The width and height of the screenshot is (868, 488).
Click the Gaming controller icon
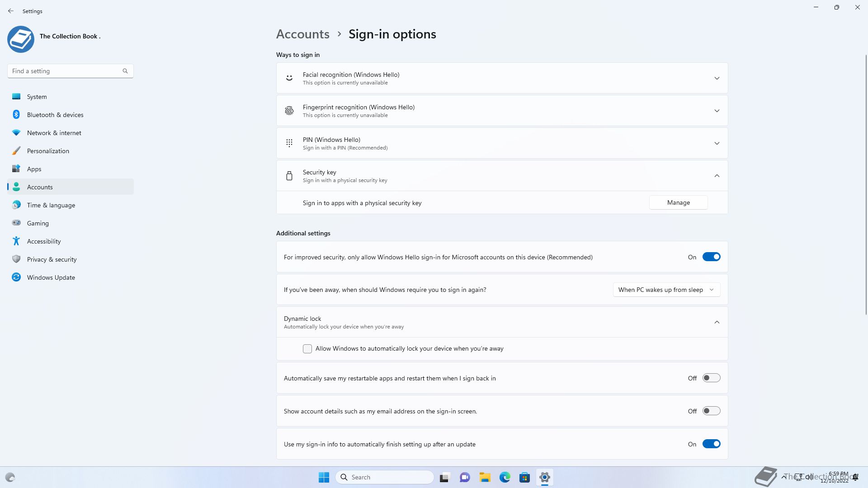pyautogui.click(x=16, y=223)
